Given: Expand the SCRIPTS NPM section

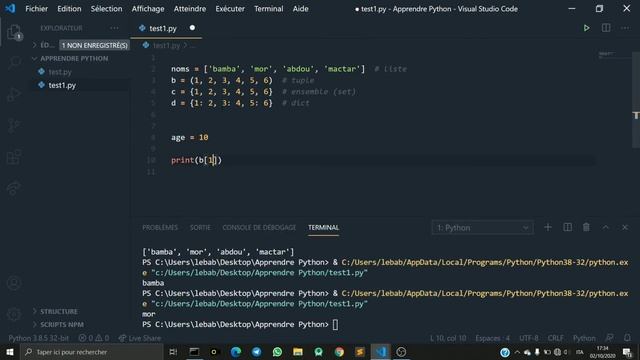Looking at the screenshot, I should click(62, 324).
